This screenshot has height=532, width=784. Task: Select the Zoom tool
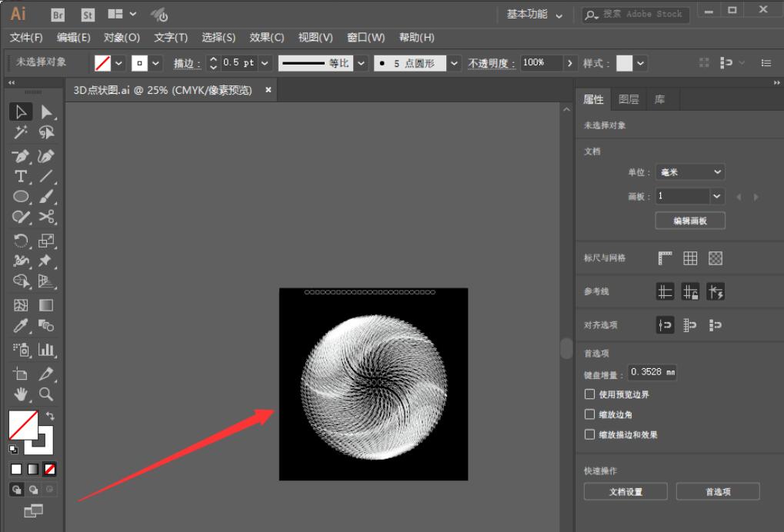coord(46,394)
